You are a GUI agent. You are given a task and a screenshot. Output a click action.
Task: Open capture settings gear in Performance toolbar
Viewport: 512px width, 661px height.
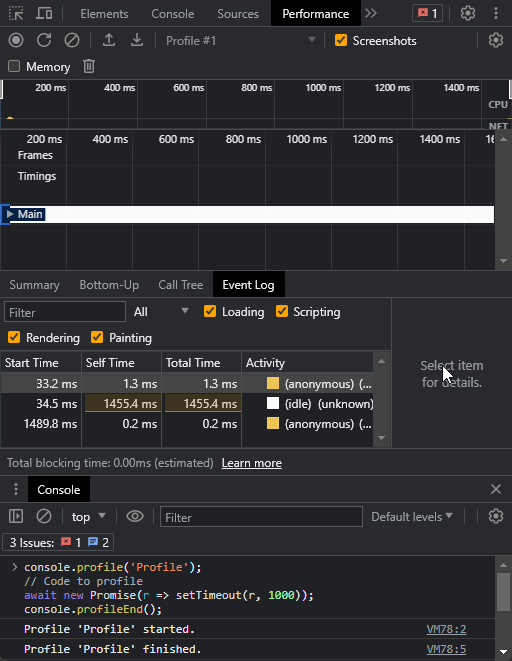coord(496,40)
